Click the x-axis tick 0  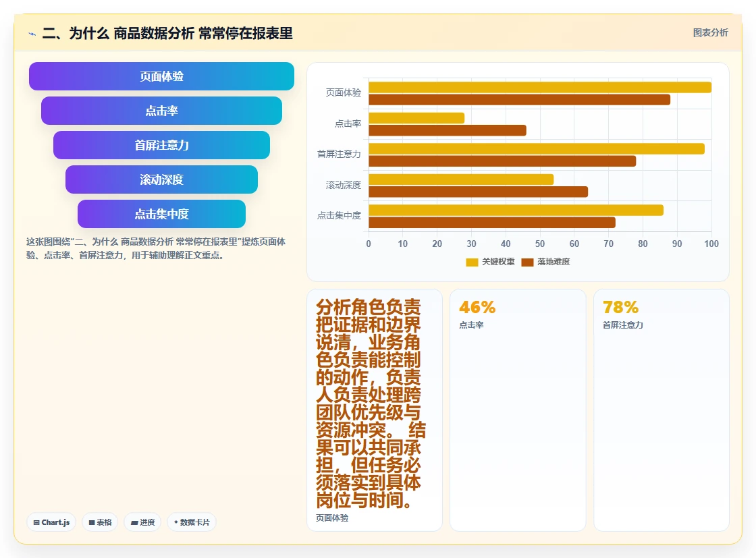click(x=369, y=244)
